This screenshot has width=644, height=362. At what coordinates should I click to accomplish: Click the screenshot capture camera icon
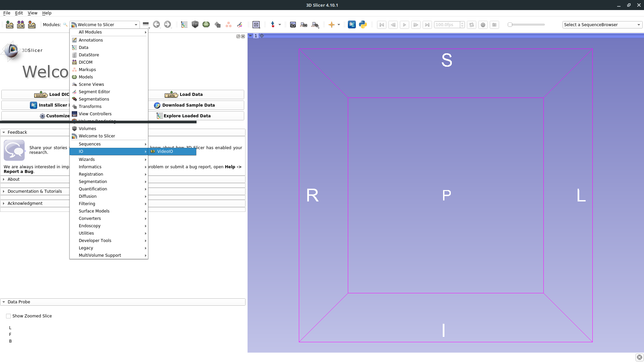pyautogui.click(x=293, y=24)
